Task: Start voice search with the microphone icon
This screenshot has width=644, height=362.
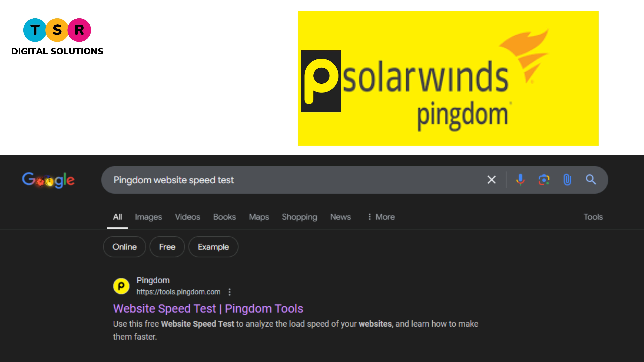Action: pyautogui.click(x=520, y=180)
